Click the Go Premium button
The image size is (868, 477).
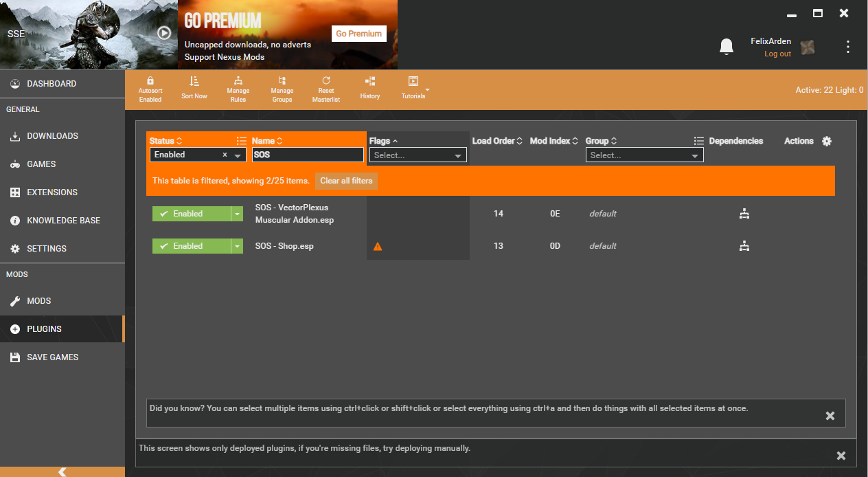click(x=358, y=34)
